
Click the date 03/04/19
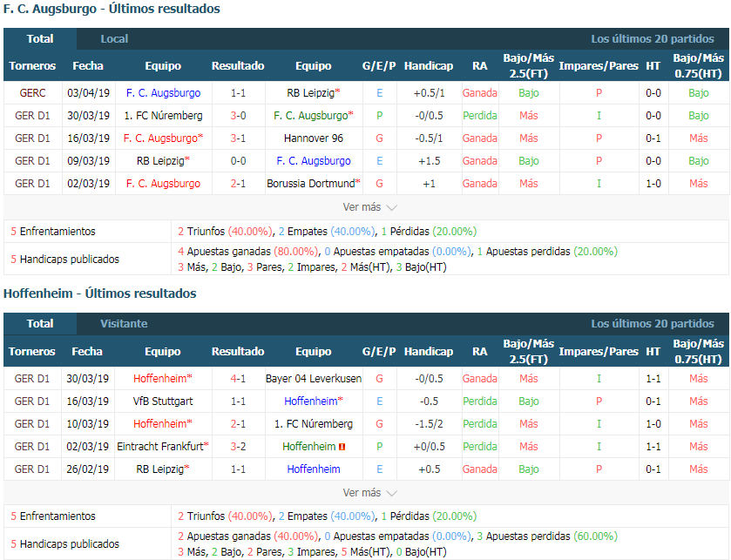89,92
